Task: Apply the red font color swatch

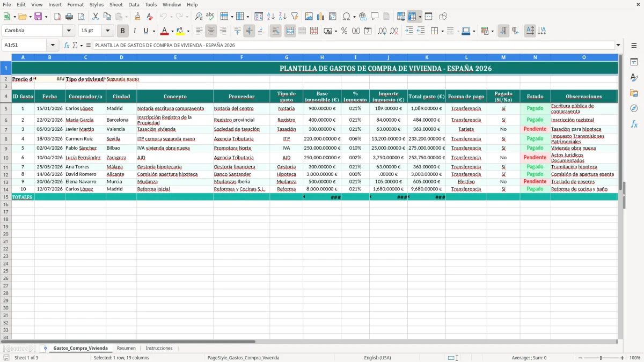Action: pos(165,31)
